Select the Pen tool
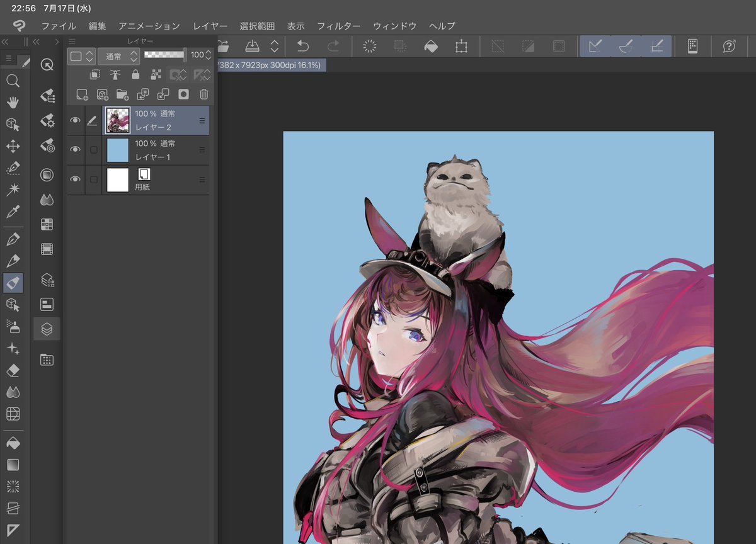Image resolution: width=756 pixels, height=544 pixels. [x=13, y=239]
